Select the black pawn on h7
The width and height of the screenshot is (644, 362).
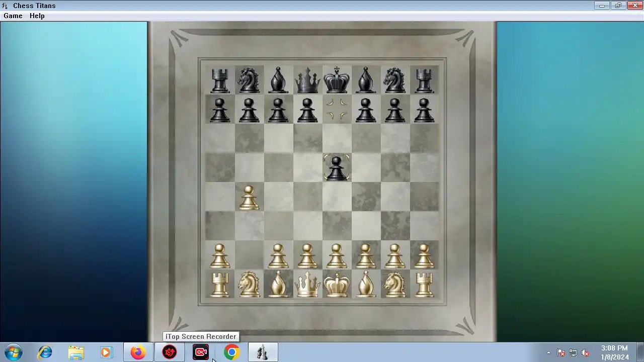pos(424,110)
